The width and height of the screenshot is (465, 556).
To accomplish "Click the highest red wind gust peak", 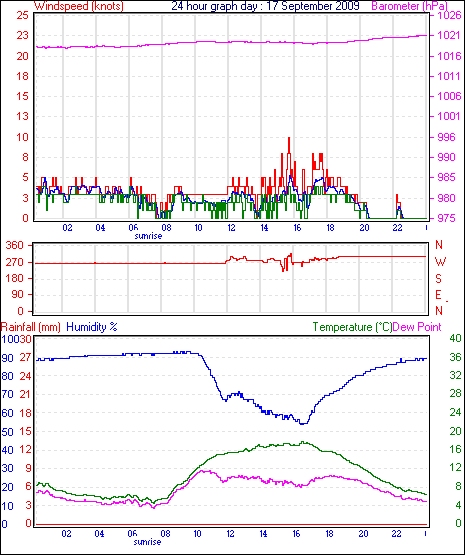I will (289, 139).
